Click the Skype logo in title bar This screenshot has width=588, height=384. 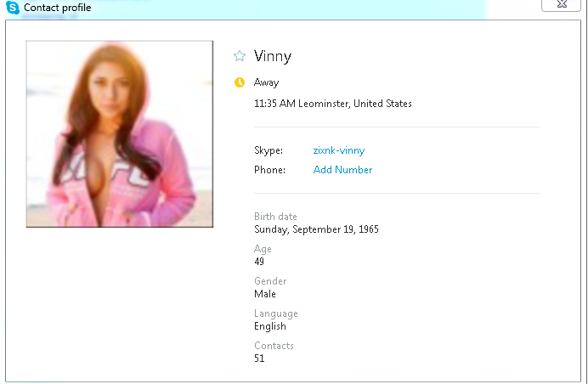13,8
